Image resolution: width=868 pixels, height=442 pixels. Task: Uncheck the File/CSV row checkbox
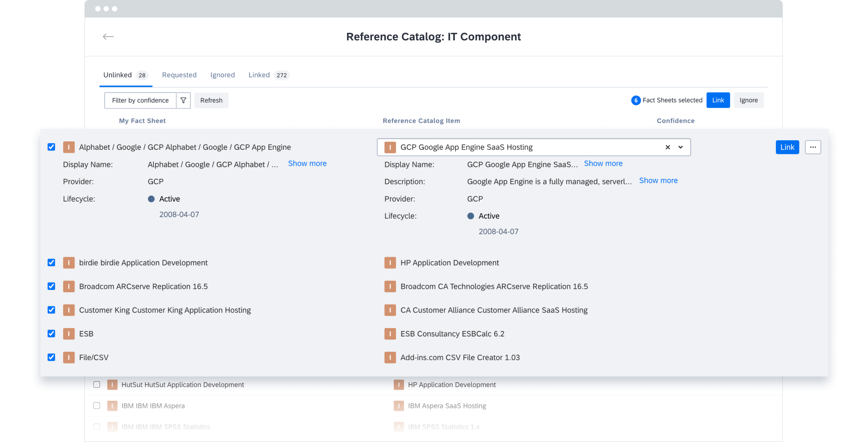[x=51, y=357]
